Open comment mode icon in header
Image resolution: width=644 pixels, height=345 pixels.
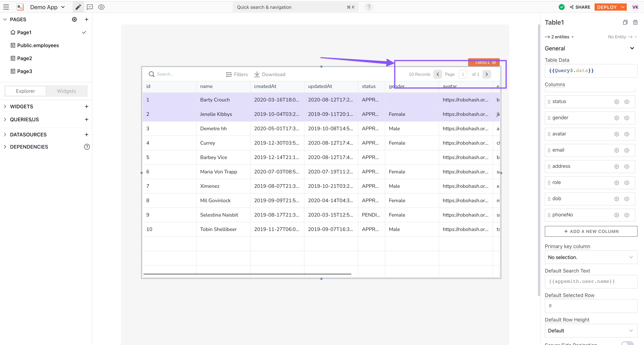click(90, 7)
